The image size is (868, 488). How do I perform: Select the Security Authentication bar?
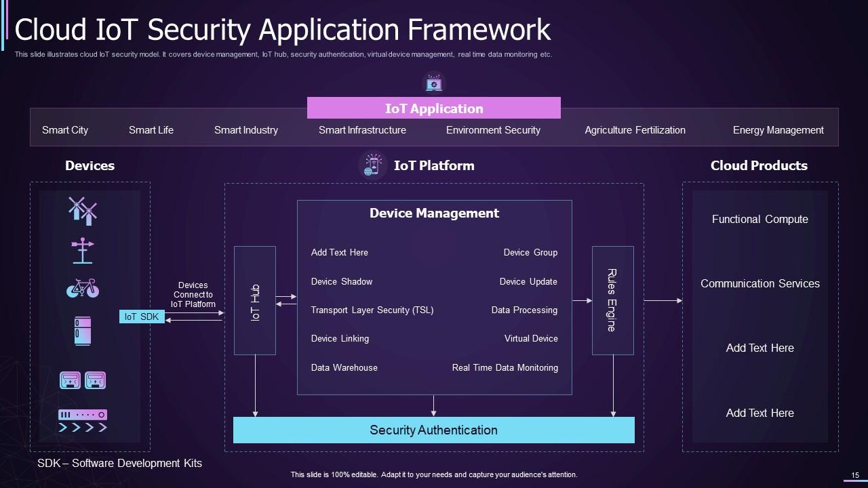(434, 430)
